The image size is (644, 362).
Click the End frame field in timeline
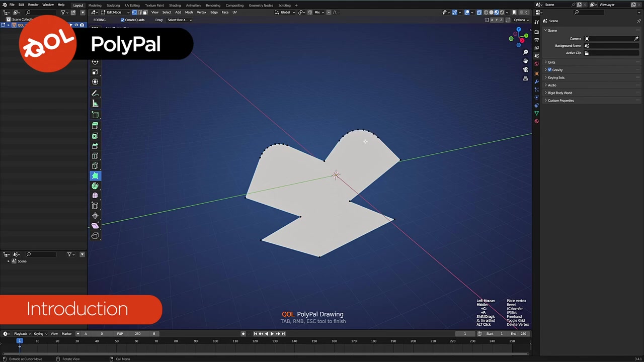(x=520, y=334)
